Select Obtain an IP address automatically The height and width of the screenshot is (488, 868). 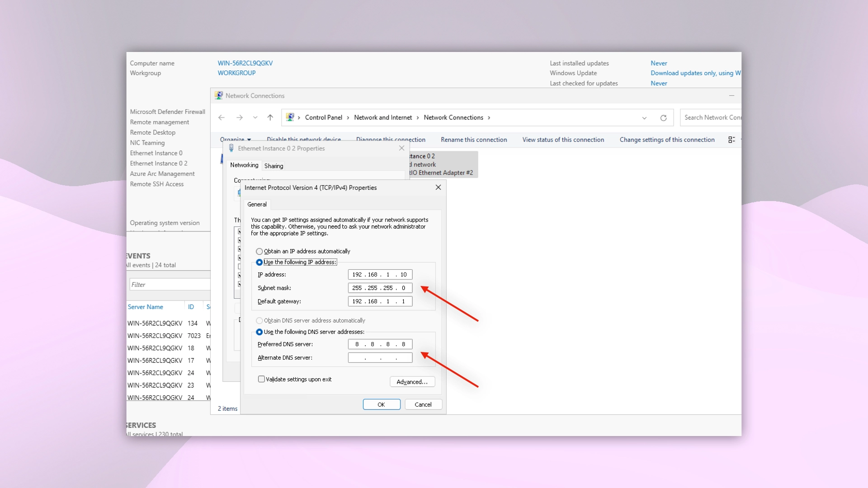(x=259, y=251)
